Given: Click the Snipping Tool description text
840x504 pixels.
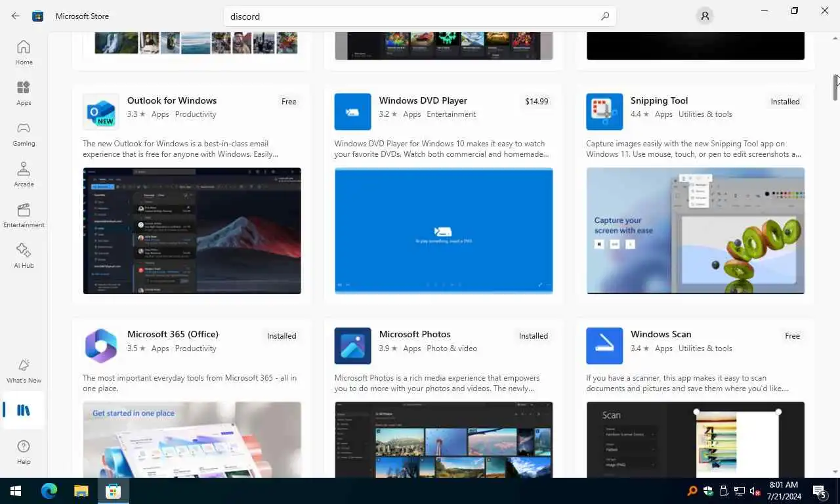Looking at the screenshot, I should pyautogui.click(x=694, y=149).
